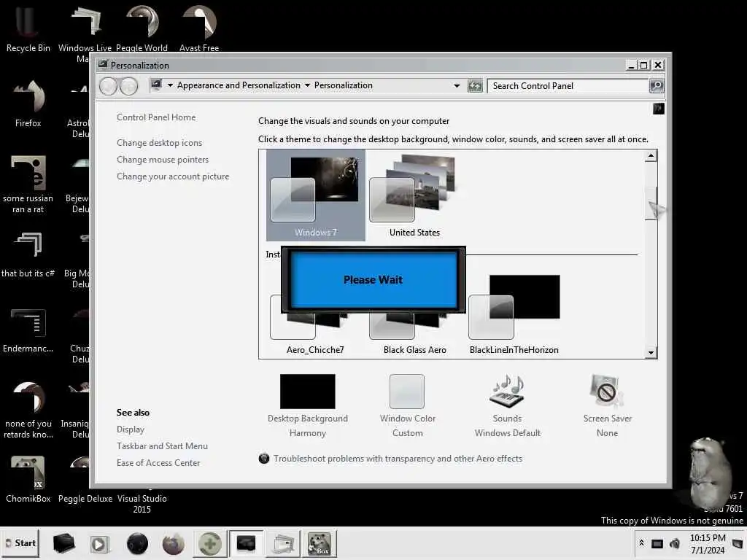Open Screen Saver None settings

(607, 405)
